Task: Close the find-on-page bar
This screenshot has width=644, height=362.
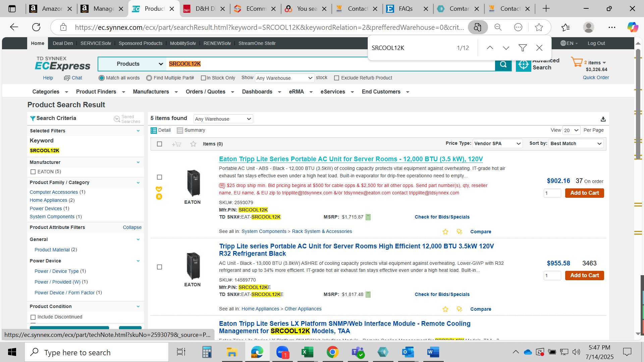Action: pyautogui.click(x=539, y=48)
